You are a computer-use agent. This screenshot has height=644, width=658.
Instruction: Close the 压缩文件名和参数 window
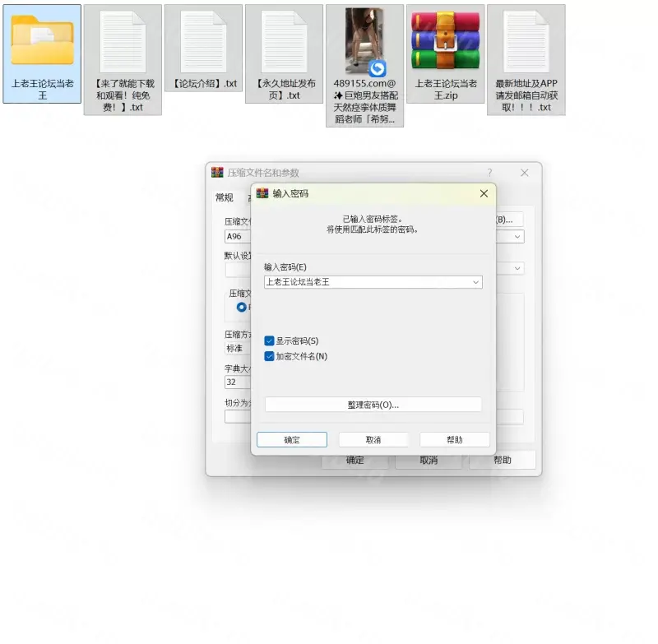point(525,173)
